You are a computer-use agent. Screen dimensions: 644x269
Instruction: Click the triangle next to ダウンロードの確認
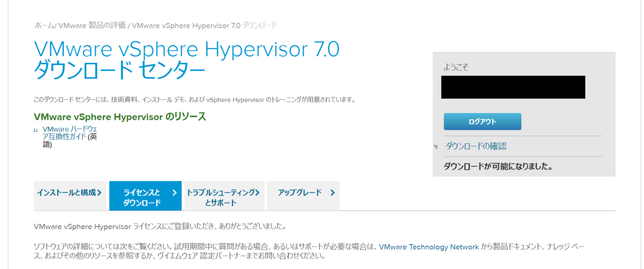coord(436,147)
